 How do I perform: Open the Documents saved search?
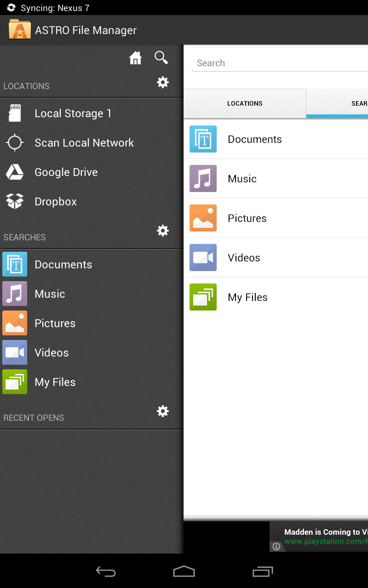[63, 264]
